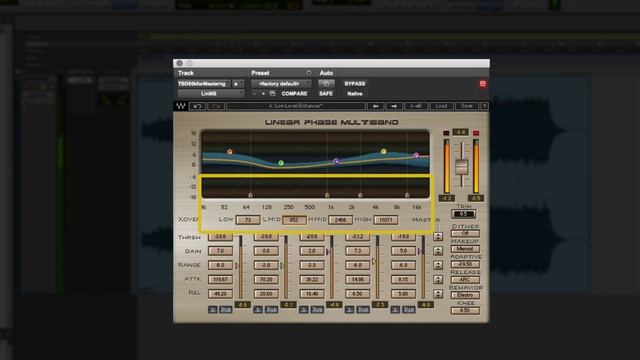
Task: Click the automation enable icon under Auto
Action: coord(326,84)
